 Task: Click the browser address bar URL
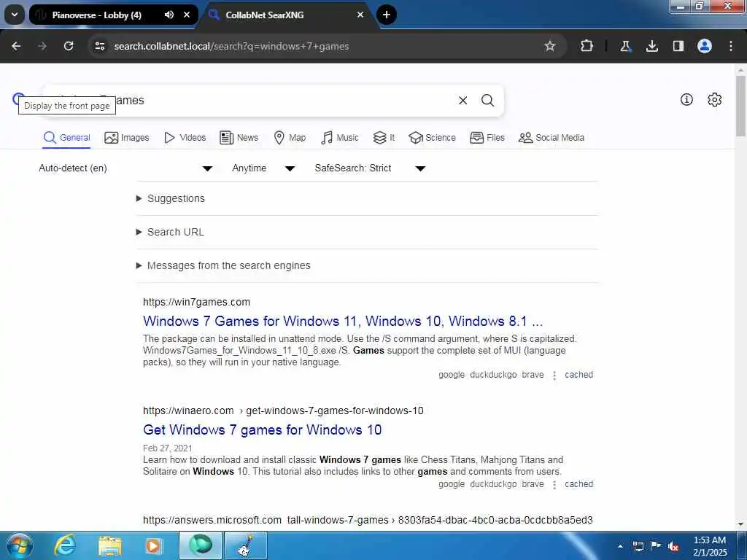coord(231,46)
